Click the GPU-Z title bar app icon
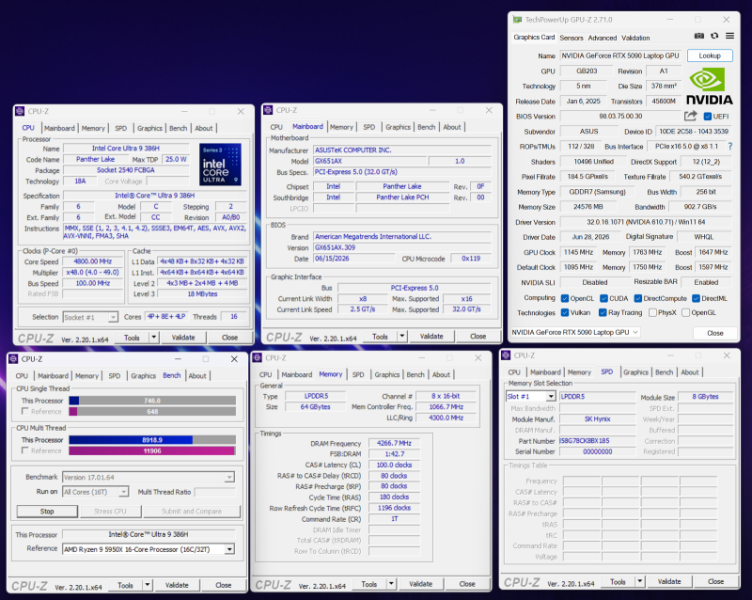 pos(517,20)
